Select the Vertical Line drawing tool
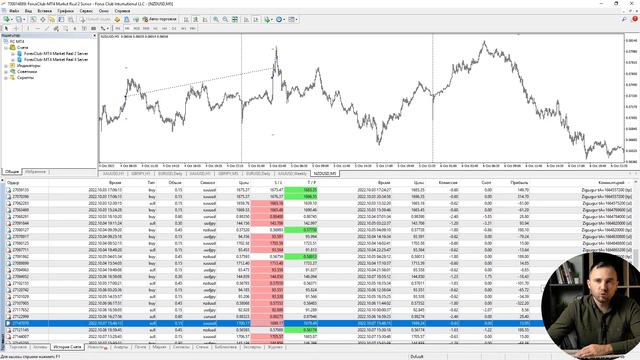This screenshot has width=640, height=360. pyautogui.click(x=28, y=28)
